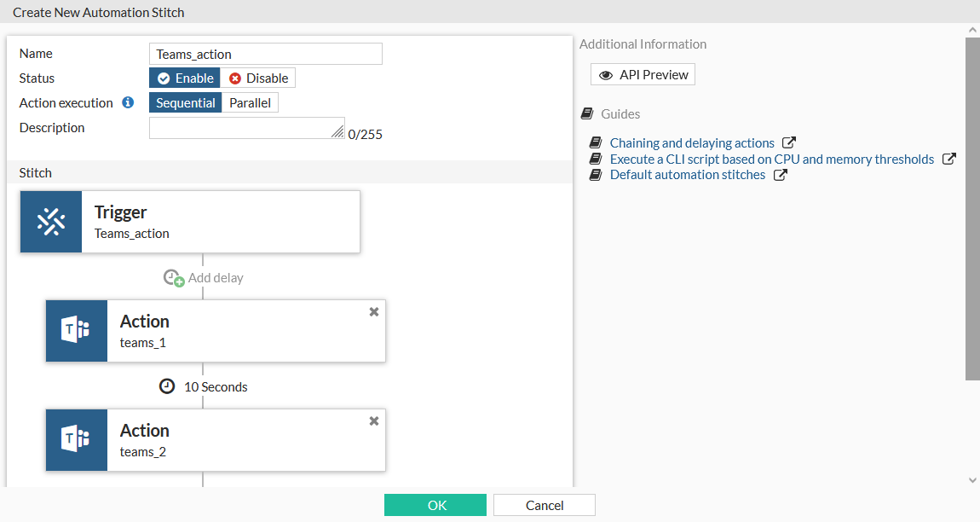Viewport: 980px width, 522px height.
Task: Click the Guides book icon
Action: click(x=586, y=113)
